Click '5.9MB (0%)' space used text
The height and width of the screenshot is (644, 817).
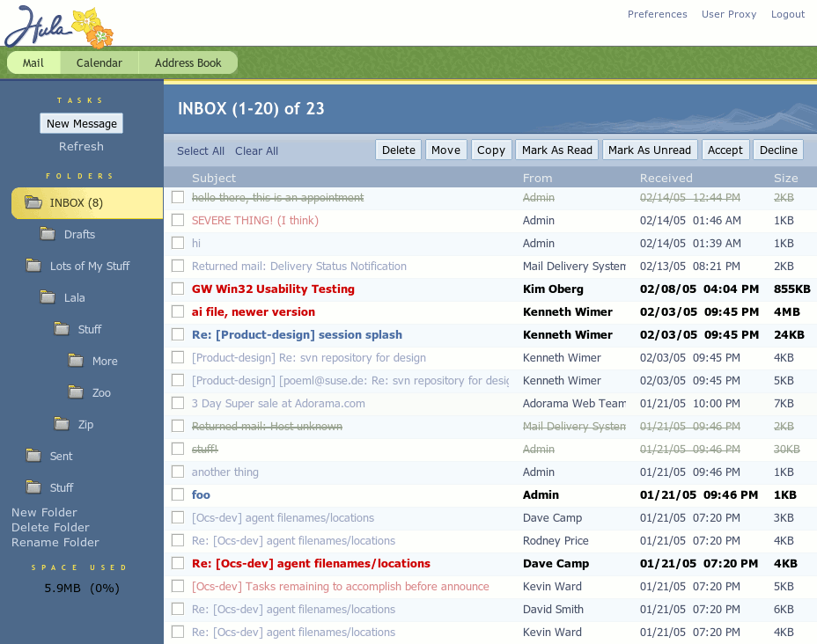82,589
